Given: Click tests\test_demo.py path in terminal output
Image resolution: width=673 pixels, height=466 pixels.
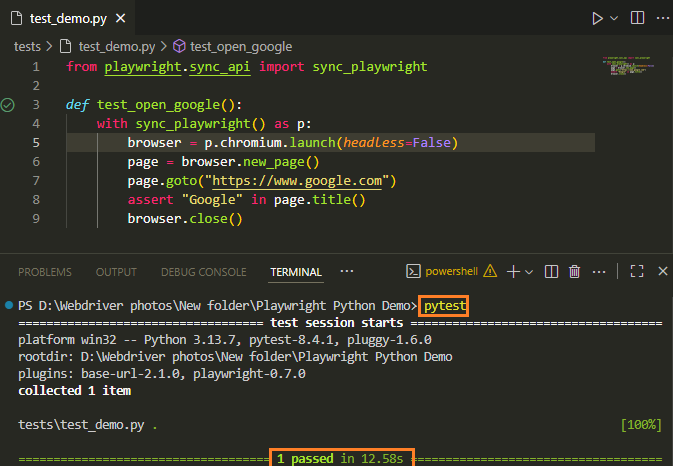Looking at the screenshot, I should coord(81,425).
